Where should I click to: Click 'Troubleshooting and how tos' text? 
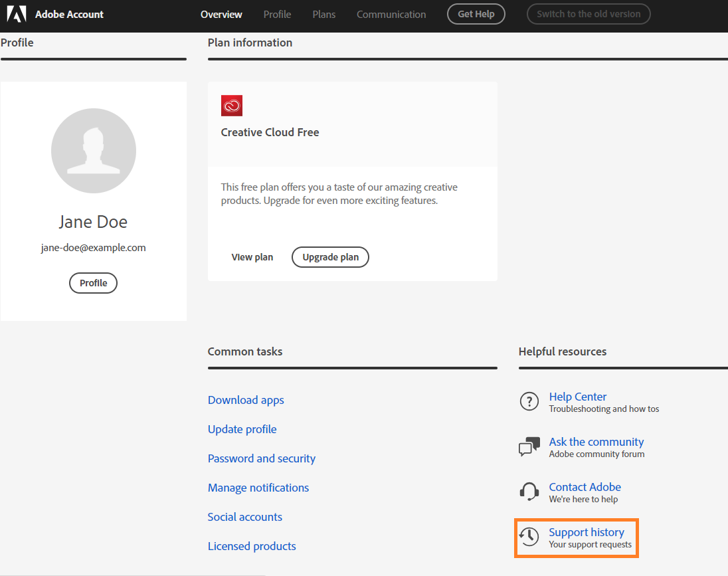click(604, 409)
